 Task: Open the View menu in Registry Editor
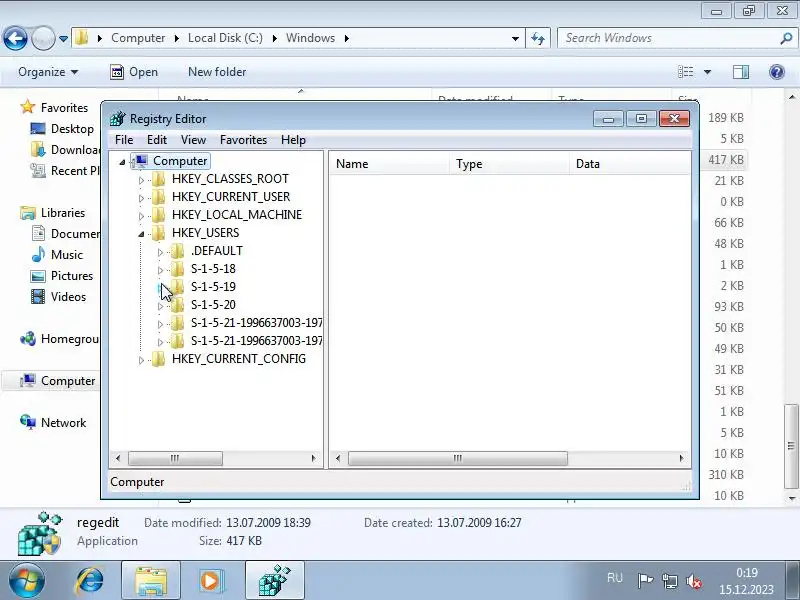pyautogui.click(x=193, y=140)
